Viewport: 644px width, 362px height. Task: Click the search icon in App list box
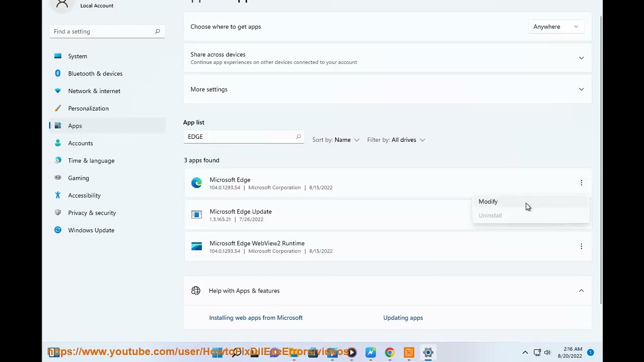click(x=298, y=137)
